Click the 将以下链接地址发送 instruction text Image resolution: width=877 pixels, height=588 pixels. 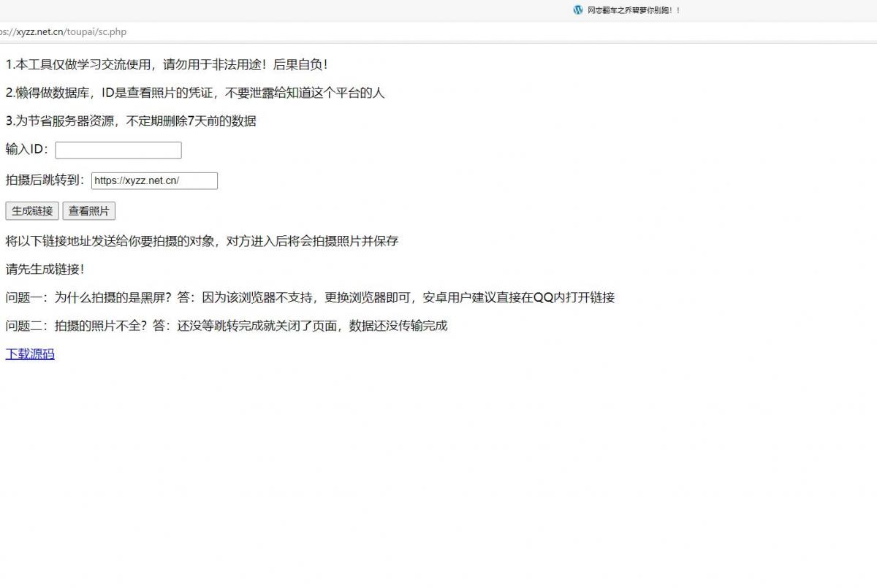coord(202,241)
